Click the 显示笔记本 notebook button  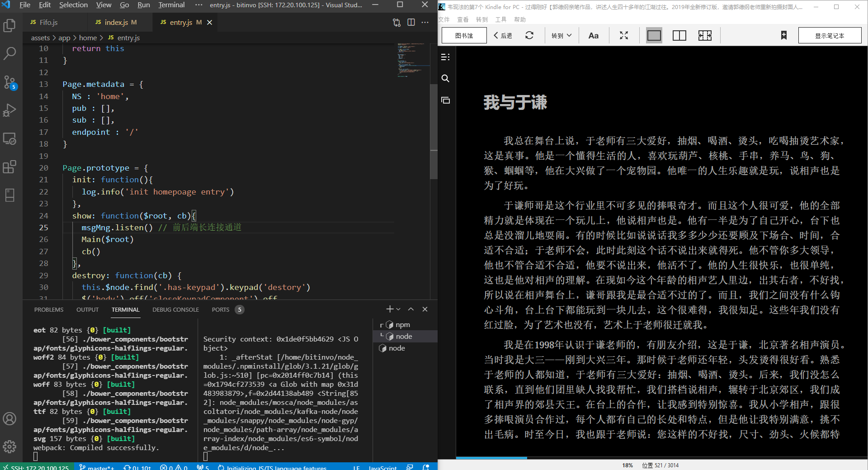(x=830, y=35)
